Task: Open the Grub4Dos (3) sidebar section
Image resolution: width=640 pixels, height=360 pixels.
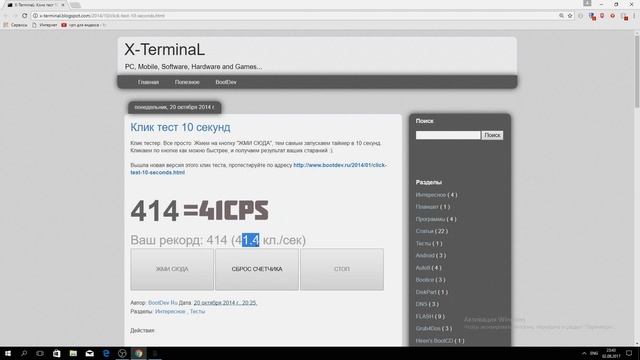Action: tap(433, 329)
